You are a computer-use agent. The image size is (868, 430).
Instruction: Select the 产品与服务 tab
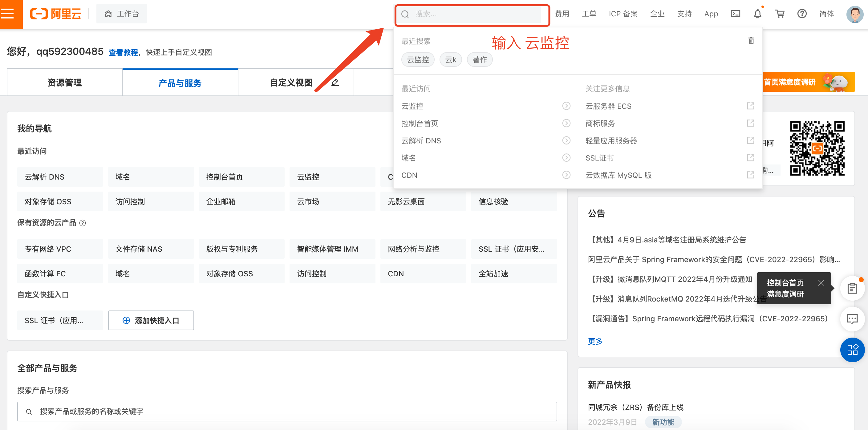(x=180, y=83)
